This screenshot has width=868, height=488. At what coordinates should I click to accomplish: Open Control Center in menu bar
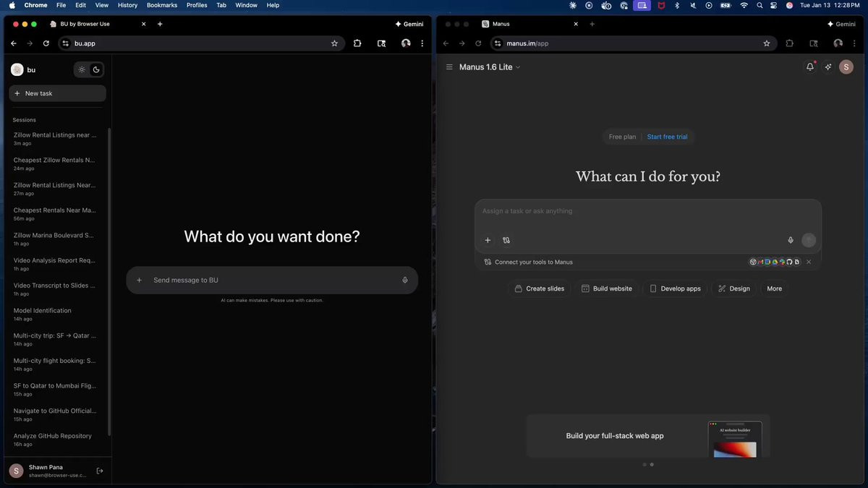click(x=774, y=5)
